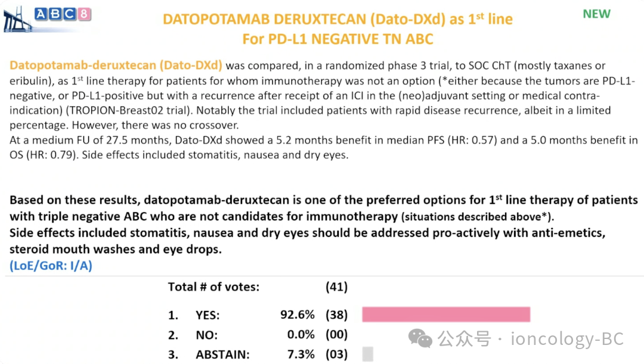Click the "Total # of votes:" label
The height and width of the screenshot is (364, 644).
pyautogui.click(x=213, y=287)
